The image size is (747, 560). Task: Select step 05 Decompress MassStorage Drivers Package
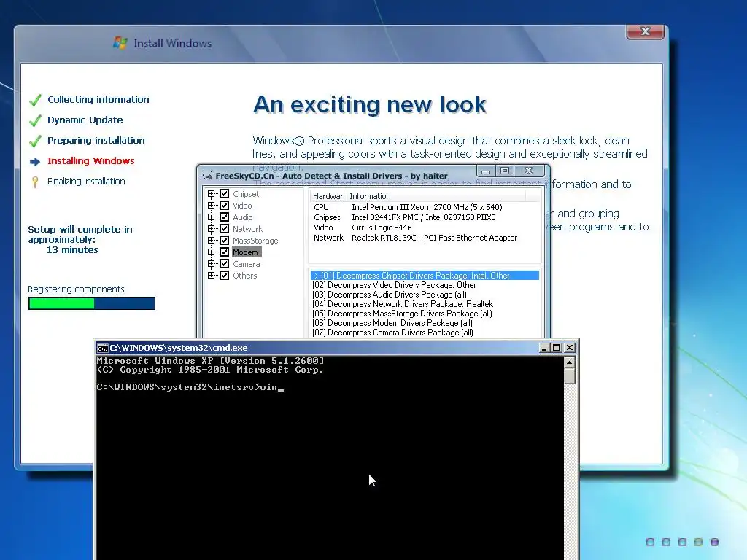pos(425,314)
